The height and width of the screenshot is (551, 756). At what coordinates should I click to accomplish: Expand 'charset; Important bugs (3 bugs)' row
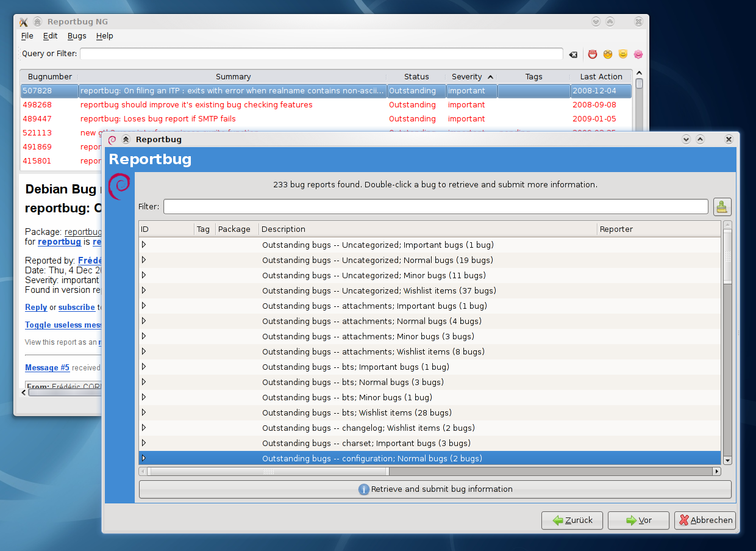click(144, 443)
